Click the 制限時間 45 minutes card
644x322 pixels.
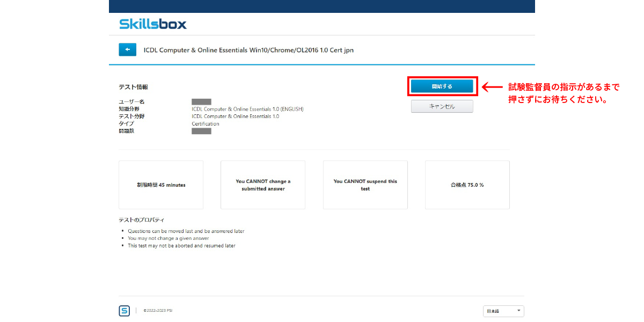pyautogui.click(x=161, y=185)
